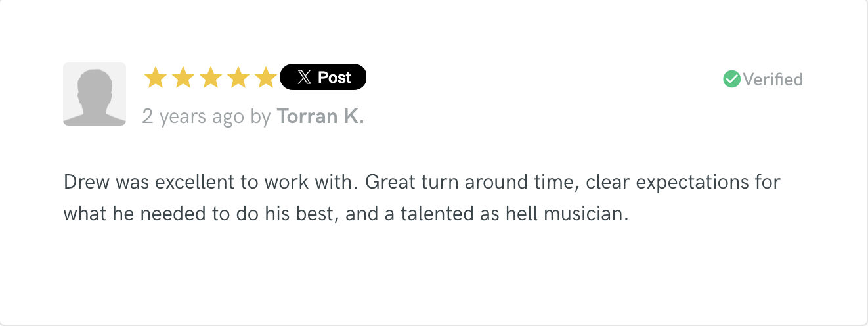Click the X logo inside Post button
Viewport: 868px width, 326px height.
[304, 78]
